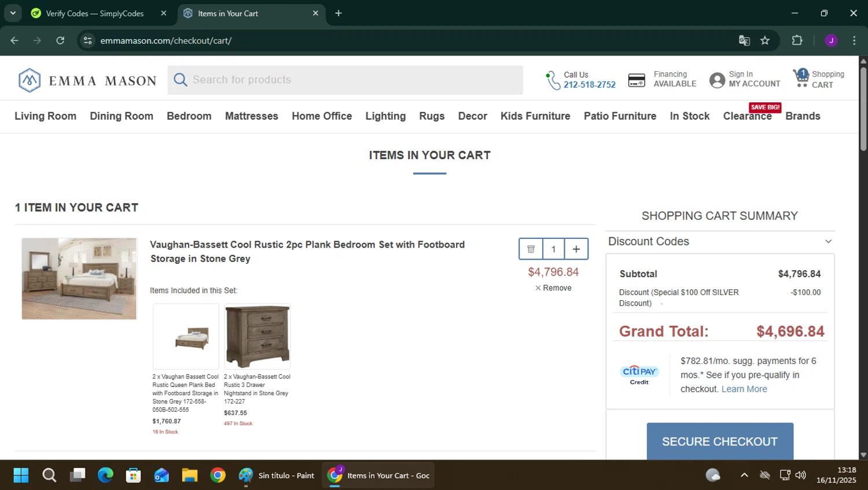The image size is (868, 490).
Task: Bookmark this page with the star icon
Action: pyautogui.click(x=765, y=40)
